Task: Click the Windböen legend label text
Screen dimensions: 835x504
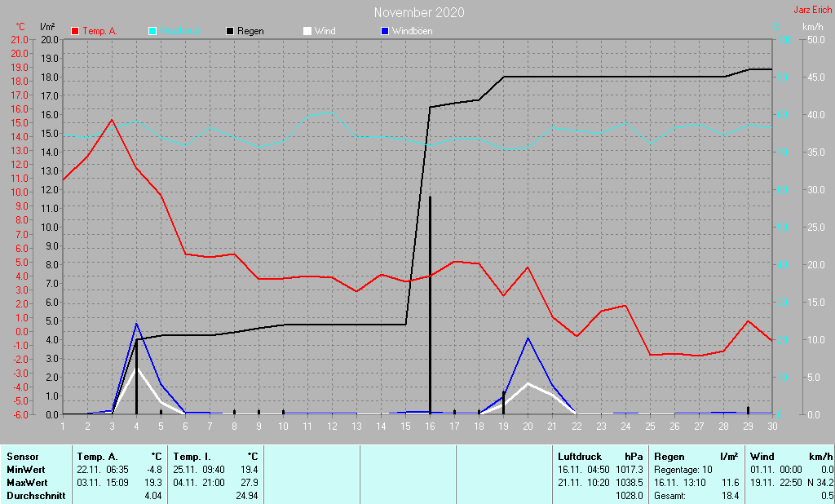Action: click(413, 31)
